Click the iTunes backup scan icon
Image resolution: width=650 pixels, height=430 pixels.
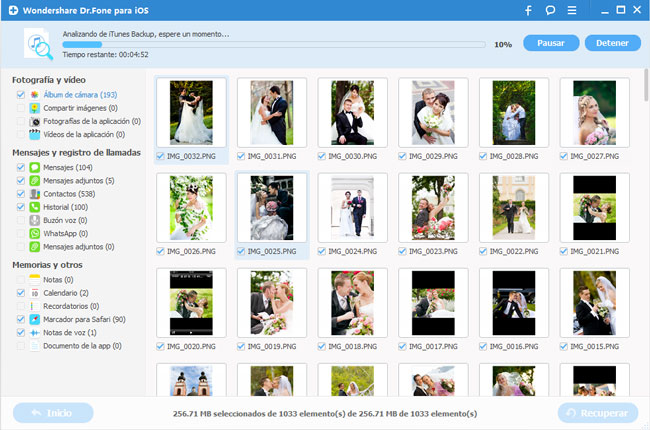(x=39, y=44)
